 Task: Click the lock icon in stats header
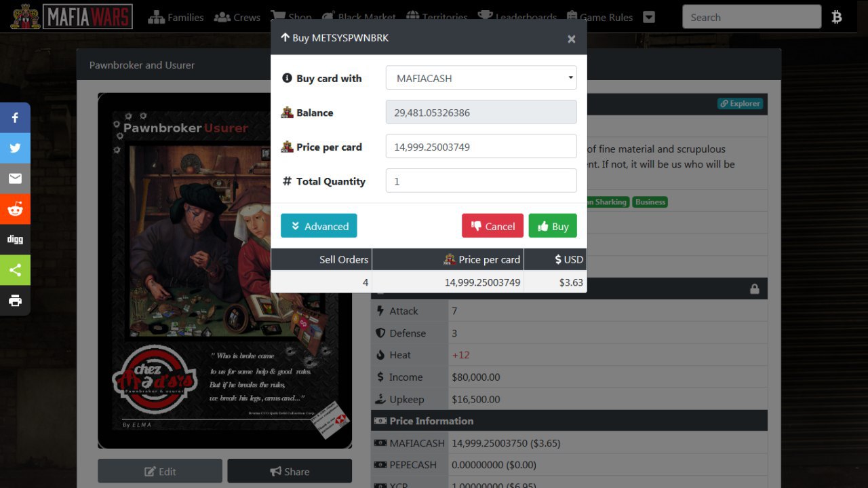pos(754,289)
